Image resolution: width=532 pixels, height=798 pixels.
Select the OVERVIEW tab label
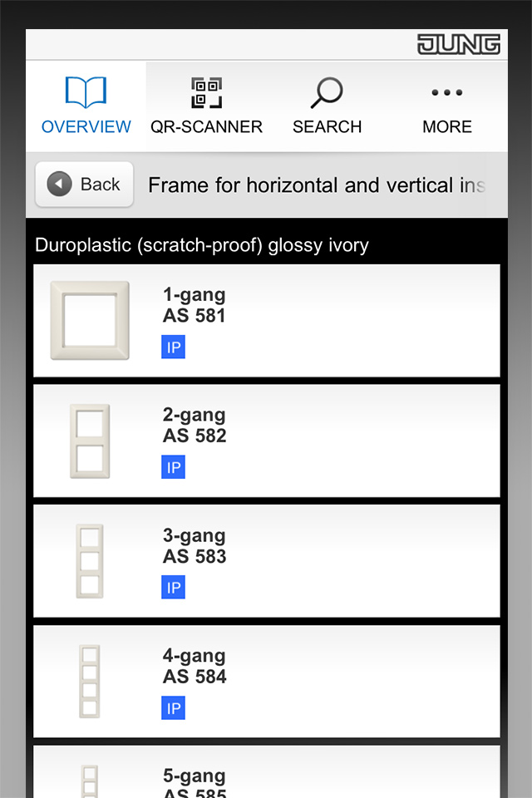coord(86,126)
